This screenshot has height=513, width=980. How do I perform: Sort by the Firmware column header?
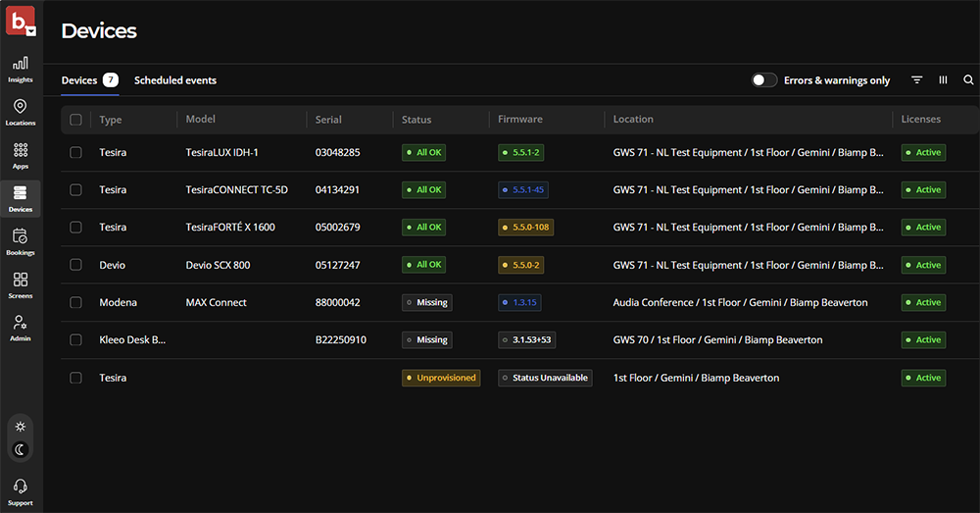click(x=520, y=119)
